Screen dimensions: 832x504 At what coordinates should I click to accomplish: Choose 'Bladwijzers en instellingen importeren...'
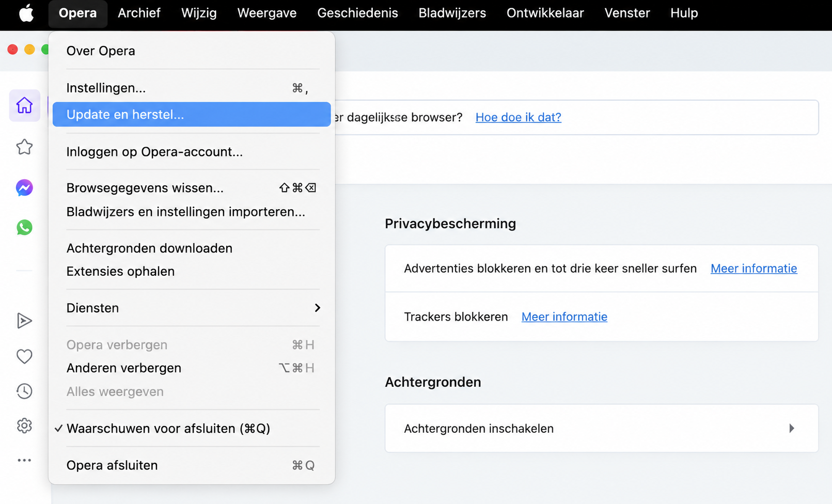[x=192, y=212]
